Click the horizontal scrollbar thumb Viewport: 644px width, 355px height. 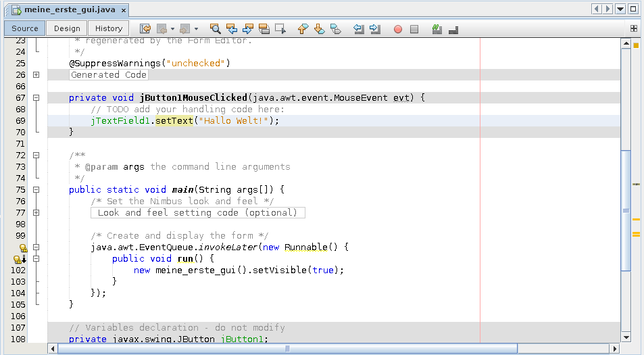point(287,349)
